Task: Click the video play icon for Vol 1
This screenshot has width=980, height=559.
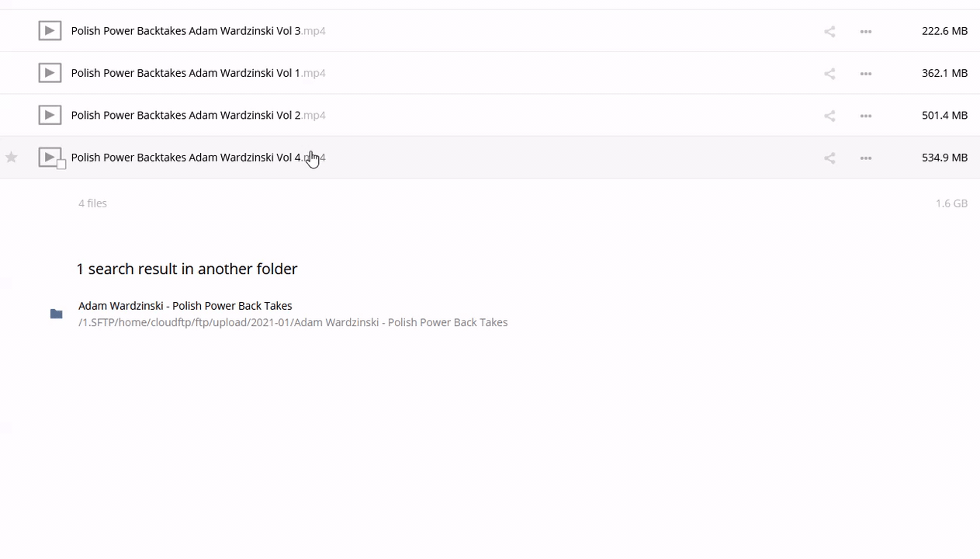Action: pos(50,73)
